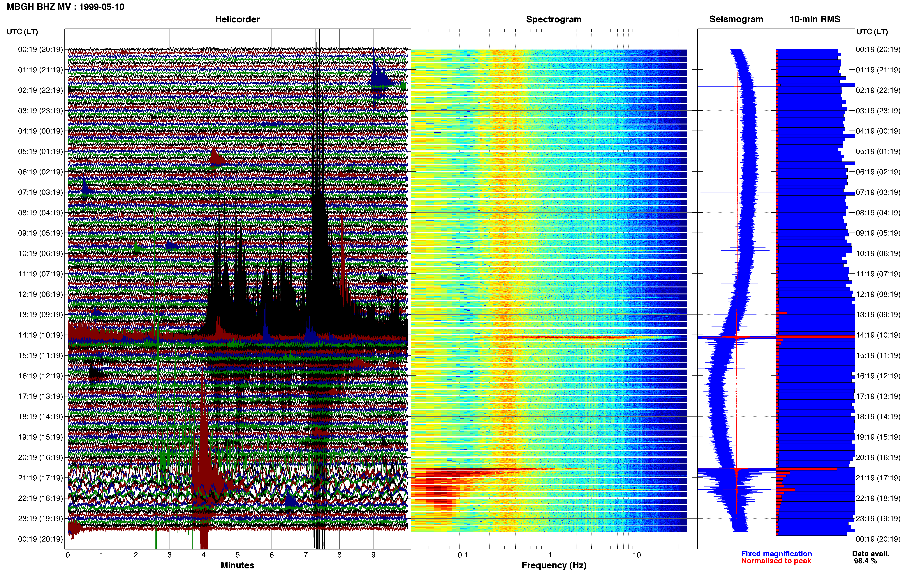Click the left '16:19 (12:19)' time label

(41, 376)
